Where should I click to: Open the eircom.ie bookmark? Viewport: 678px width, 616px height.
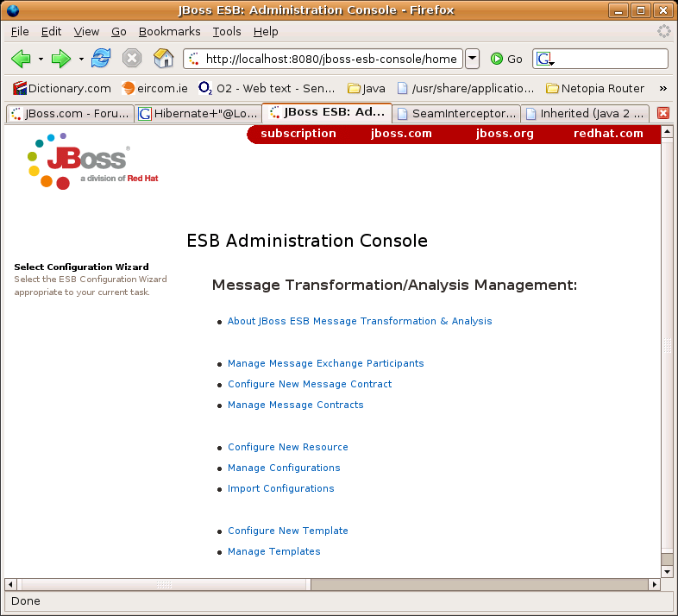pos(154,88)
